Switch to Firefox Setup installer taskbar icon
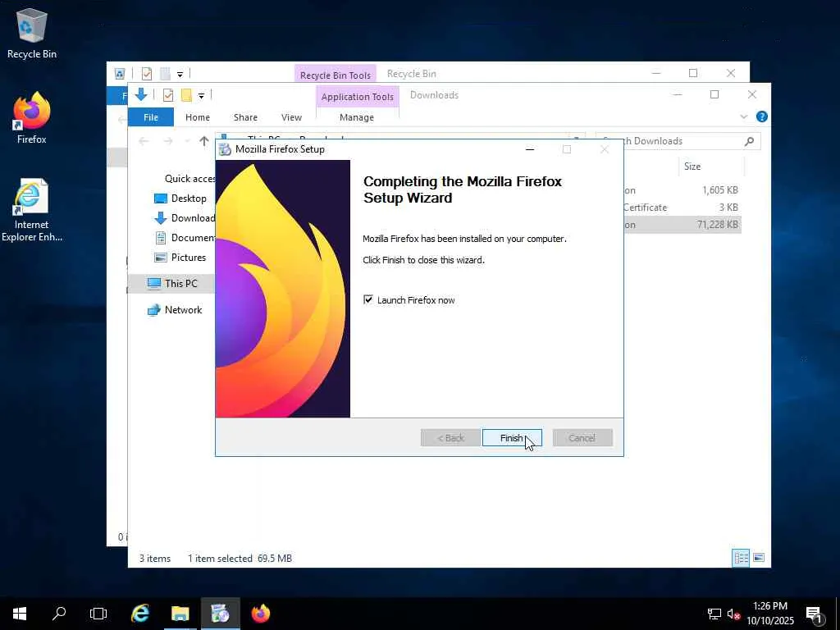Screen dimensions: 840x630 220,614
